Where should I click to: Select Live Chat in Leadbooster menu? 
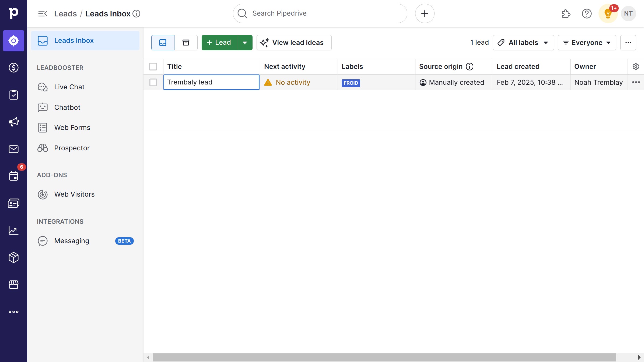point(69,87)
